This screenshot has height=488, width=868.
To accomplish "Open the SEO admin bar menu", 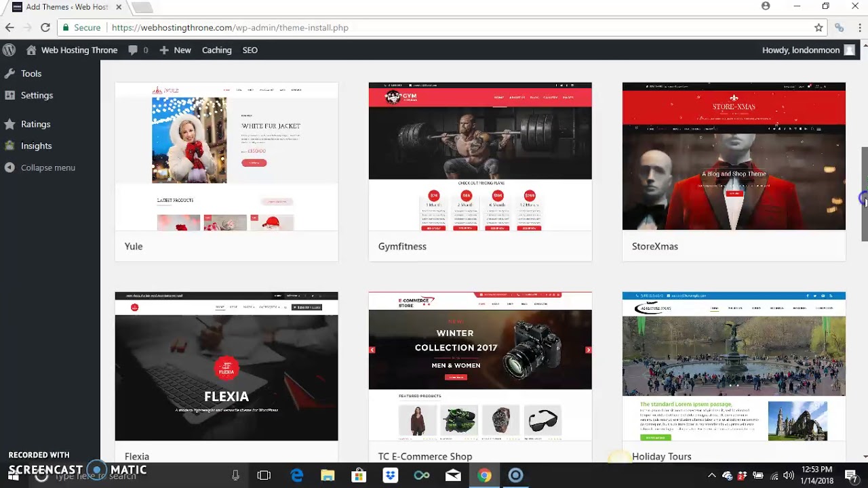I will 250,50.
